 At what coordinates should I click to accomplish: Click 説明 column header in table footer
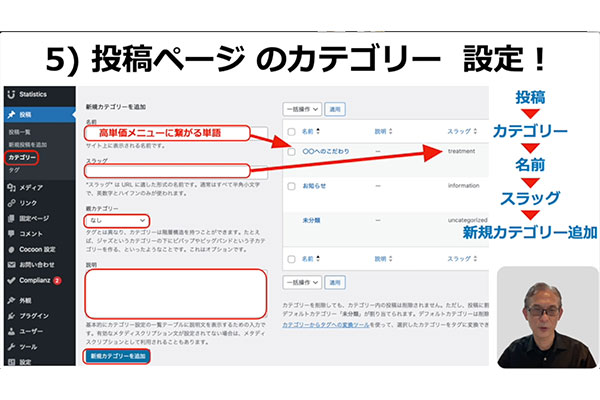pos(380,259)
